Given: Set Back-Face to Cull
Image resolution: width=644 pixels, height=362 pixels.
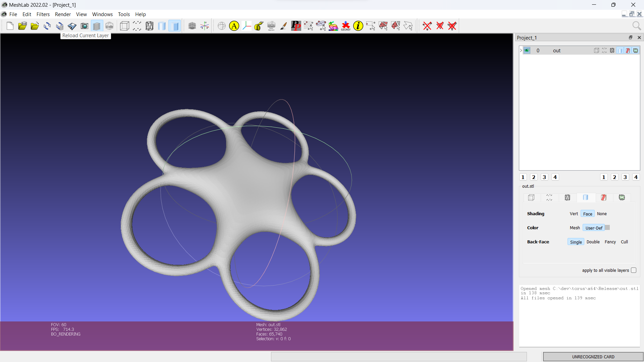Looking at the screenshot, I should point(624,242).
